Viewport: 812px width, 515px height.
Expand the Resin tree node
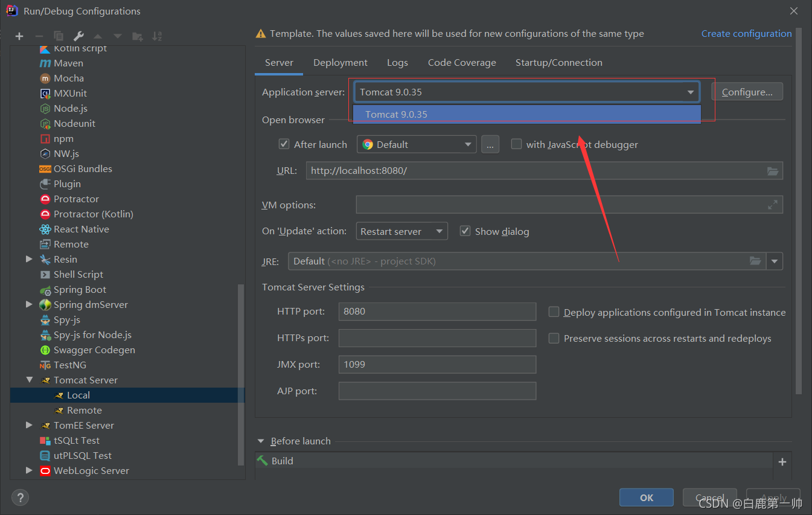29,259
